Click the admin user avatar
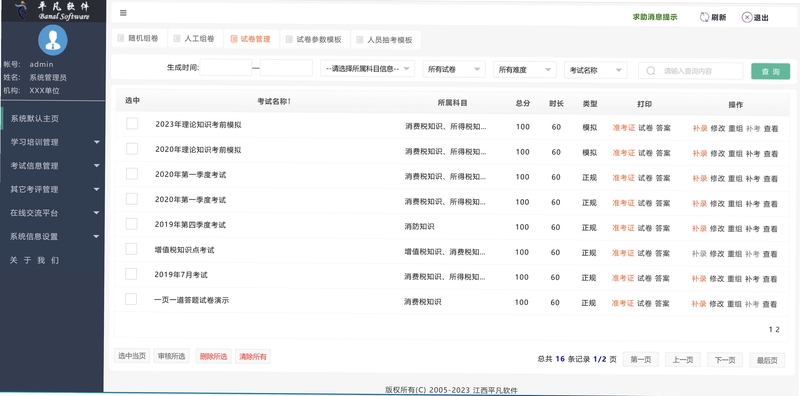 coord(53,40)
